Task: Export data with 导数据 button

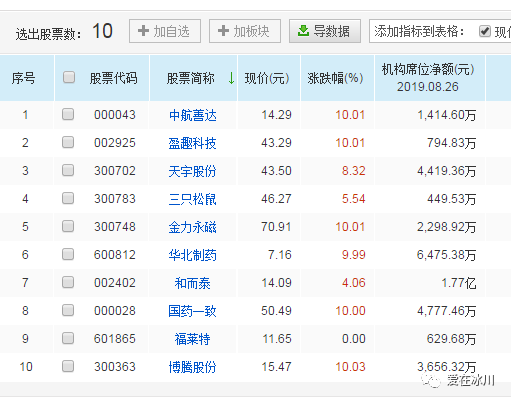Action: pos(325,31)
